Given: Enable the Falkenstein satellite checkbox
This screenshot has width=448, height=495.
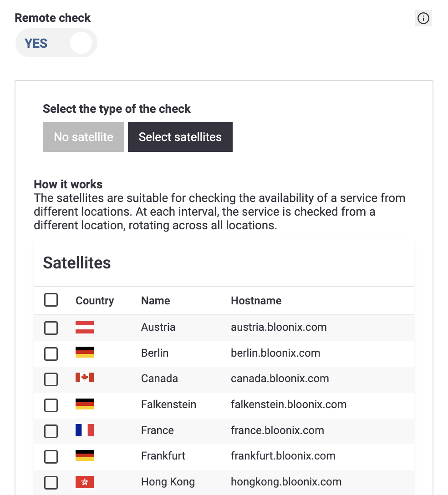Looking at the screenshot, I should tap(51, 405).
